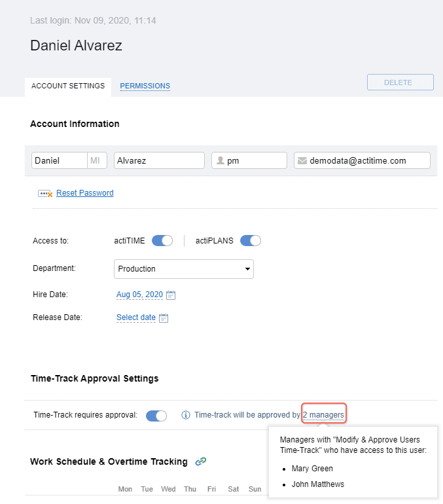Click the Sun column header
The width and height of the screenshot is (443, 504).
255,489
